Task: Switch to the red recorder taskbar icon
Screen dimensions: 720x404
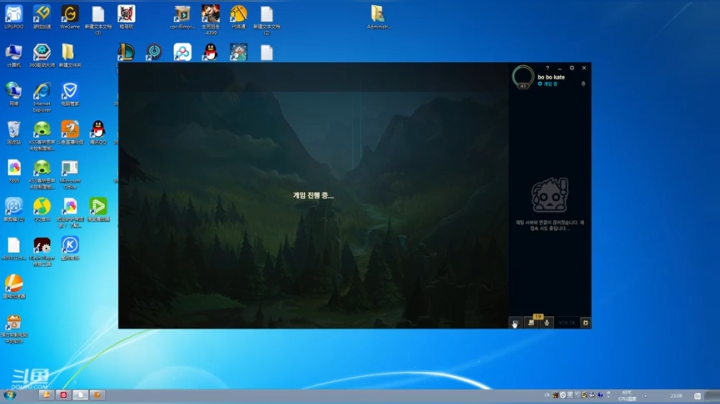Action: click(x=63, y=395)
